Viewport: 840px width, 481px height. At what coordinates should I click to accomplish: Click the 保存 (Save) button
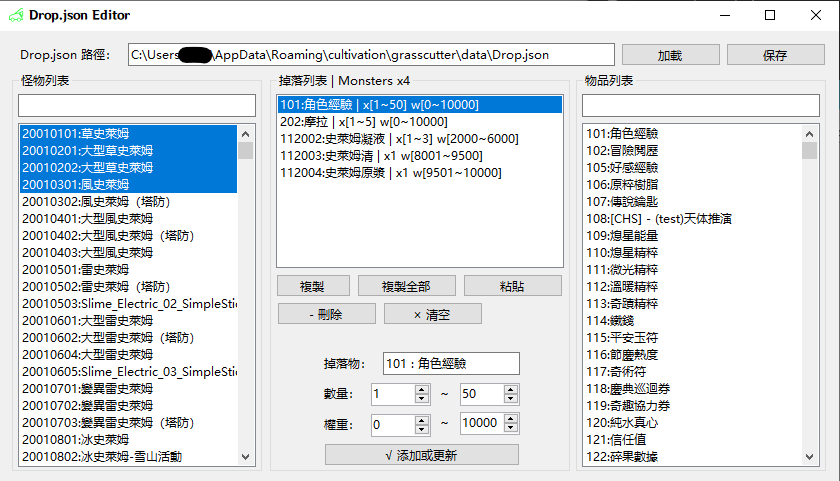[x=775, y=55]
